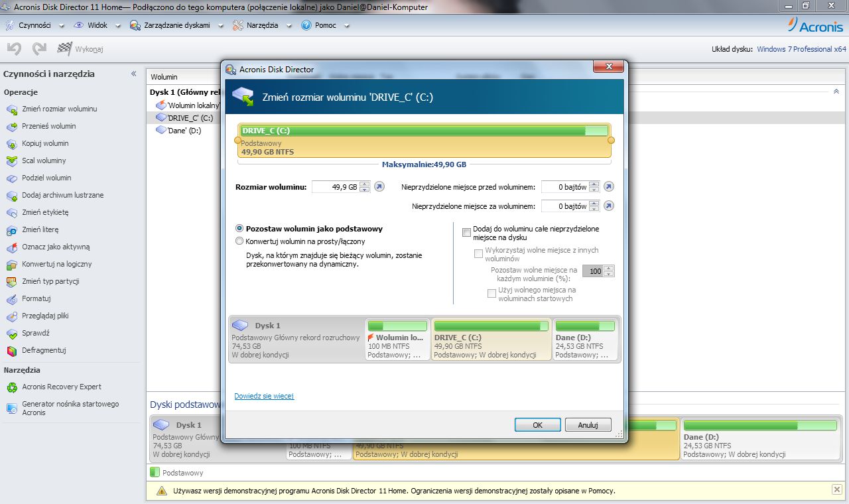Click left resize handle of DRIVE_C bar
Image resolution: width=849 pixels, height=504 pixels.
238,140
